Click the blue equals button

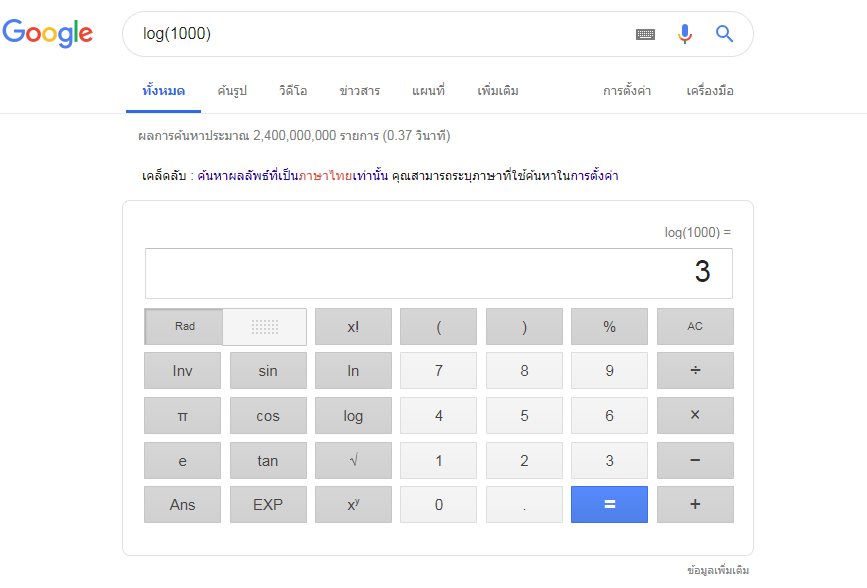[x=609, y=504]
